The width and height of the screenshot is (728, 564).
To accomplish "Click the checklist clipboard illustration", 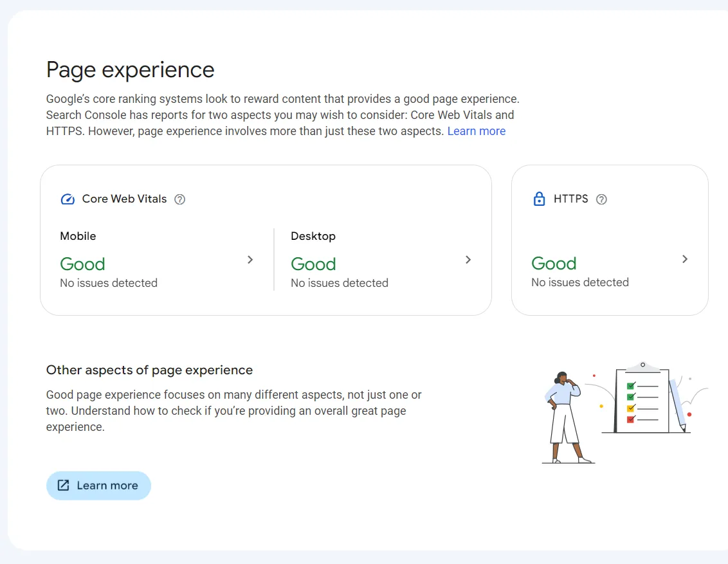I will (642, 398).
